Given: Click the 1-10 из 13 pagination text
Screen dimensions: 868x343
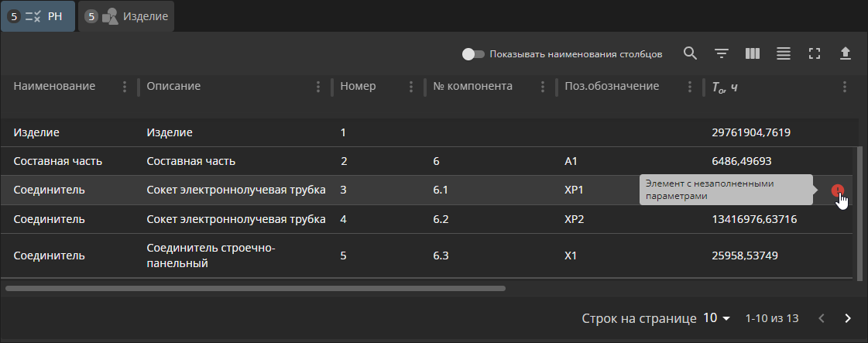Looking at the screenshot, I should click(772, 319).
